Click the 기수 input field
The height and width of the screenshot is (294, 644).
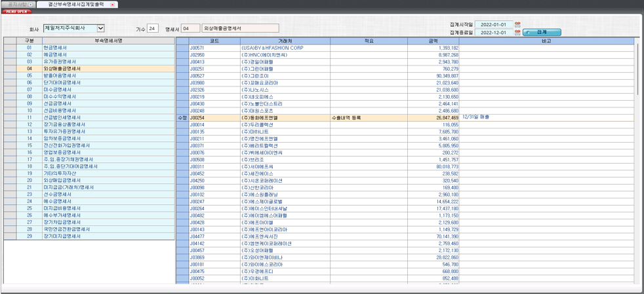coord(152,29)
